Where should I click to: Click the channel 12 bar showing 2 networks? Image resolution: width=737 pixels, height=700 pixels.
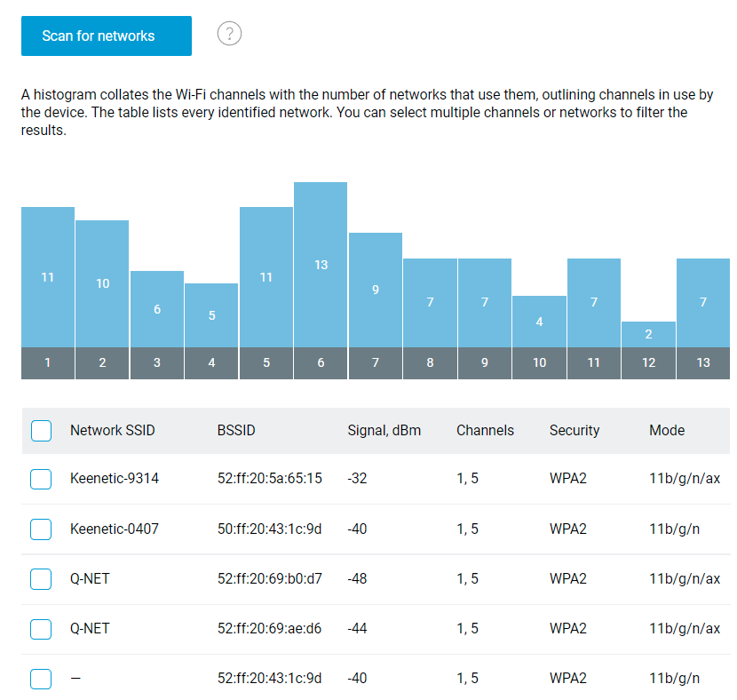point(648,334)
